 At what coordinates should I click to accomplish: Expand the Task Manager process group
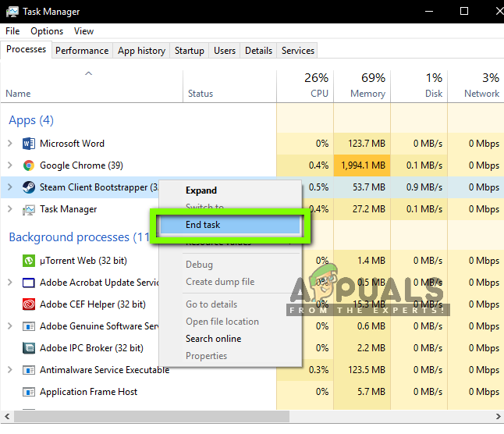pyautogui.click(x=10, y=209)
